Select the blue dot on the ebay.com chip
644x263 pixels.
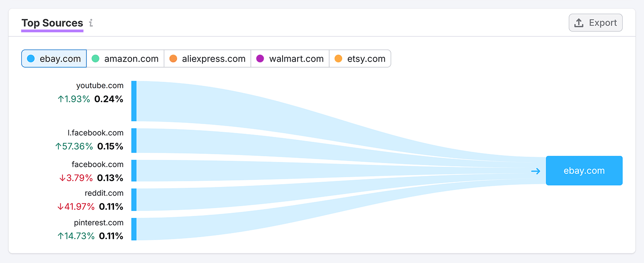click(x=30, y=58)
